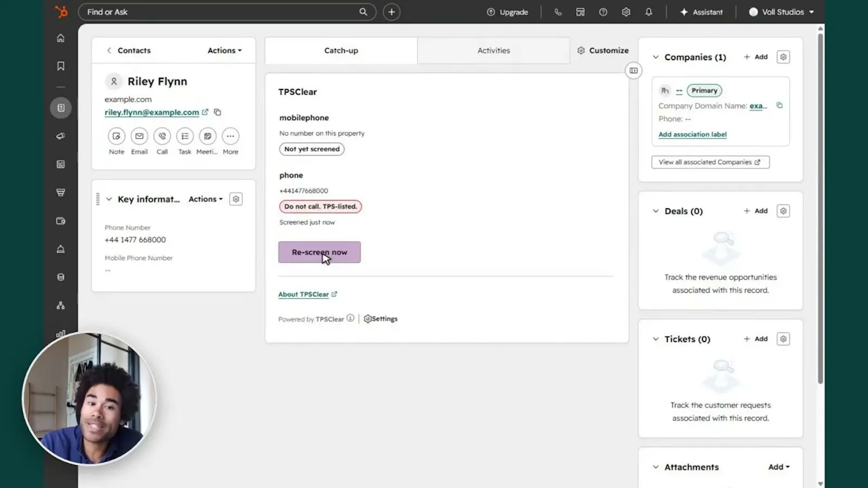Collapse the Deals (0) section
Viewport: 868px width, 488px height.
[x=656, y=211]
